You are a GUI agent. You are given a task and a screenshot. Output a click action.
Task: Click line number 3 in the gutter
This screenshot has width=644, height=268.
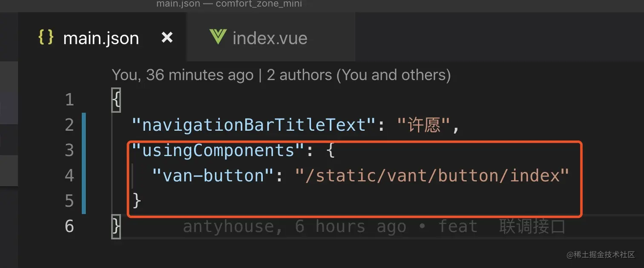[69, 150]
